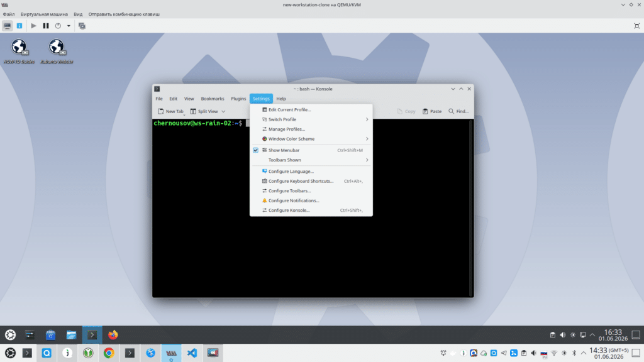Click guest clock showing 16:33
644x362 pixels.
pos(613,335)
